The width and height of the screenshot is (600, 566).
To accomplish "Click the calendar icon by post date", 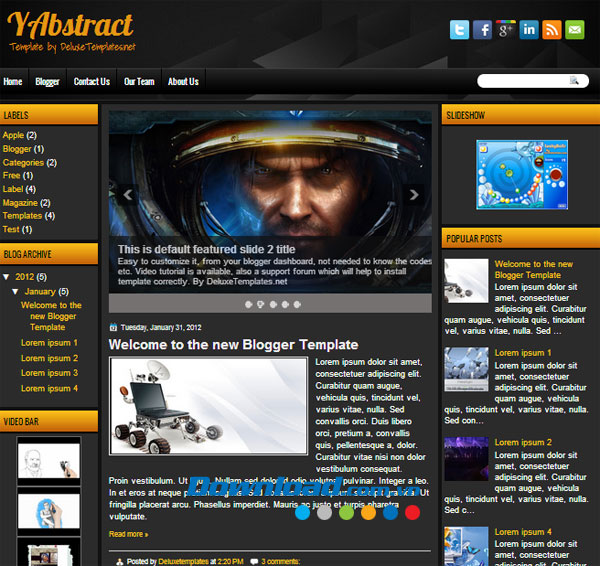I will (x=113, y=327).
